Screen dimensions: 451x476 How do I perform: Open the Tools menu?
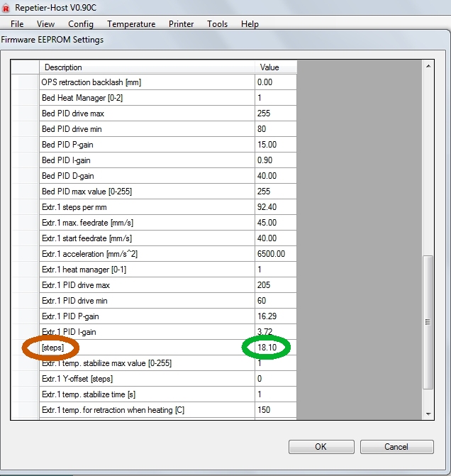[217, 24]
